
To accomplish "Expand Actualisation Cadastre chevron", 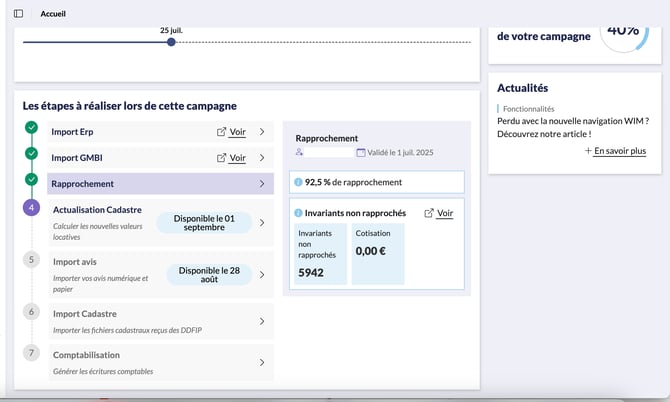I will pyautogui.click(x=262, y=223).
